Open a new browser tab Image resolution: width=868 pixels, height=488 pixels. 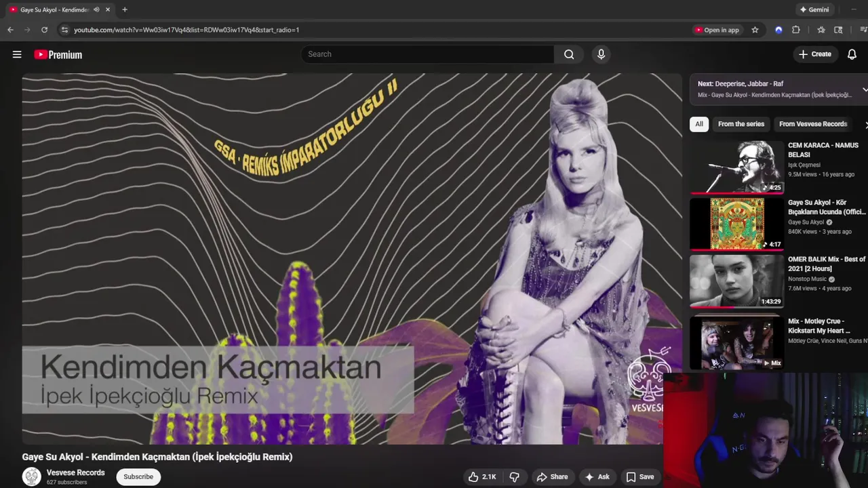point(124,9)
